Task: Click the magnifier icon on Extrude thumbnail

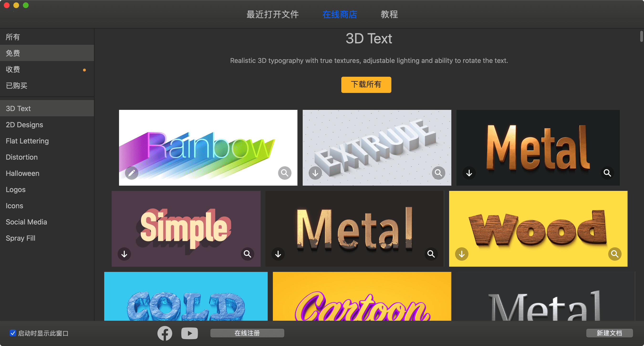Action: pos(438,173)
